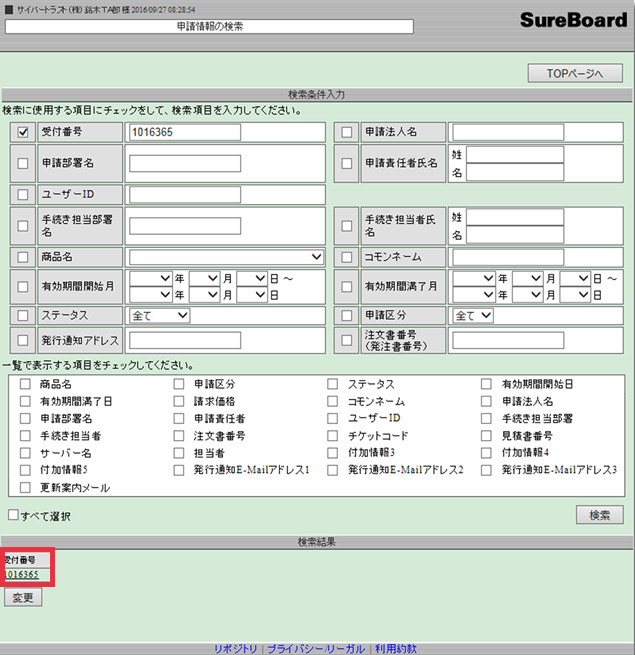
Task: Click the 受付番号 field containing 1016365
Action: point(185,132)
